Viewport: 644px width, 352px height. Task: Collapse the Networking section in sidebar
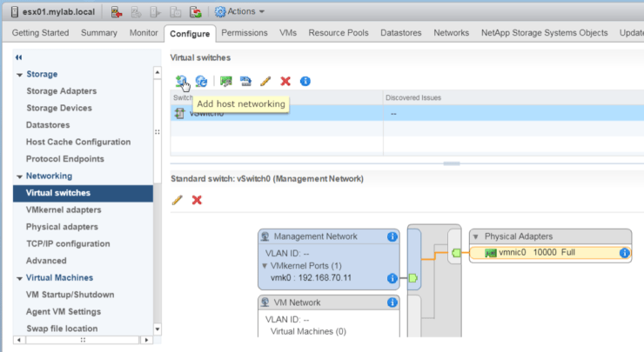click(x=19, y=176)
